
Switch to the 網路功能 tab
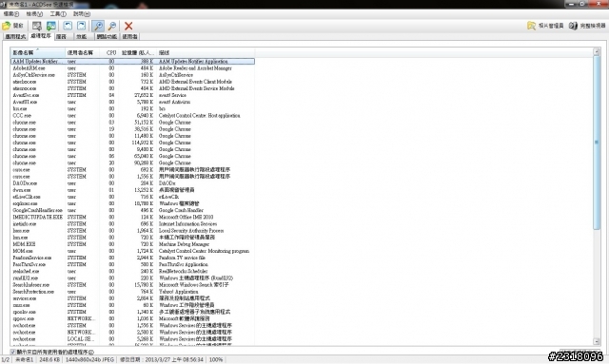(107, 36)
